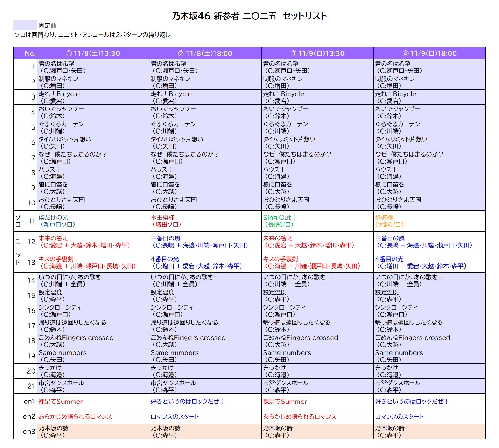This screenshot has width=499, height=448.
Task: Click the ユニット section label
Action: [18, 252]
